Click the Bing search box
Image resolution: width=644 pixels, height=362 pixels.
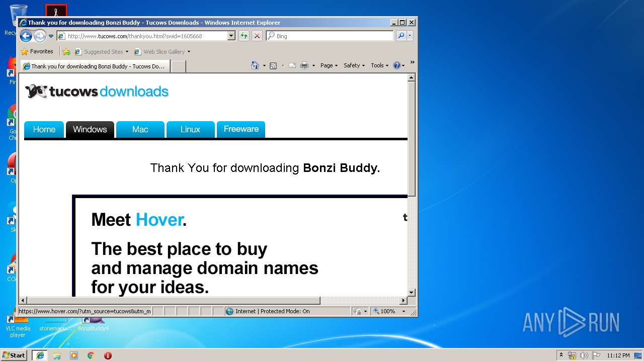point(331,36)
